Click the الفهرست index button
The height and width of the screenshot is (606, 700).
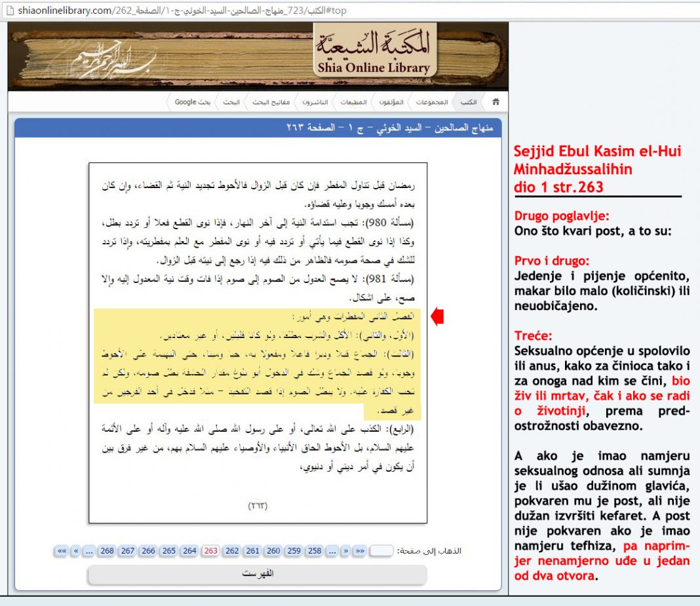[258, 573]
